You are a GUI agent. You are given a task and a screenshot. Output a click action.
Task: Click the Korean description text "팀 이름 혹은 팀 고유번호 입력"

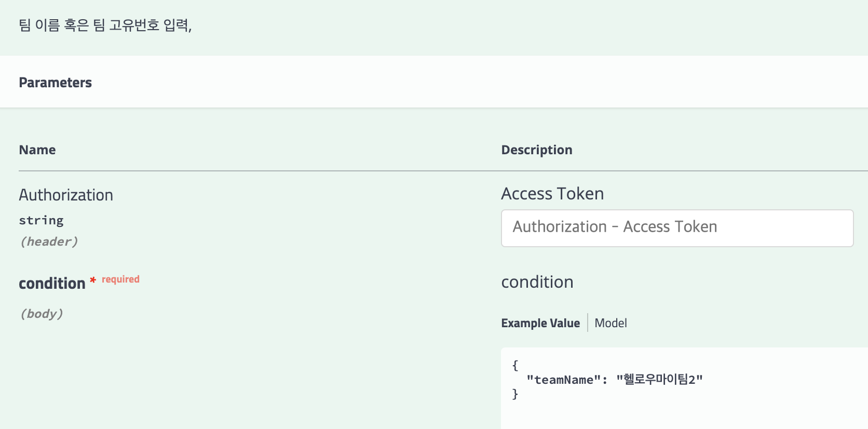[105, 25]
